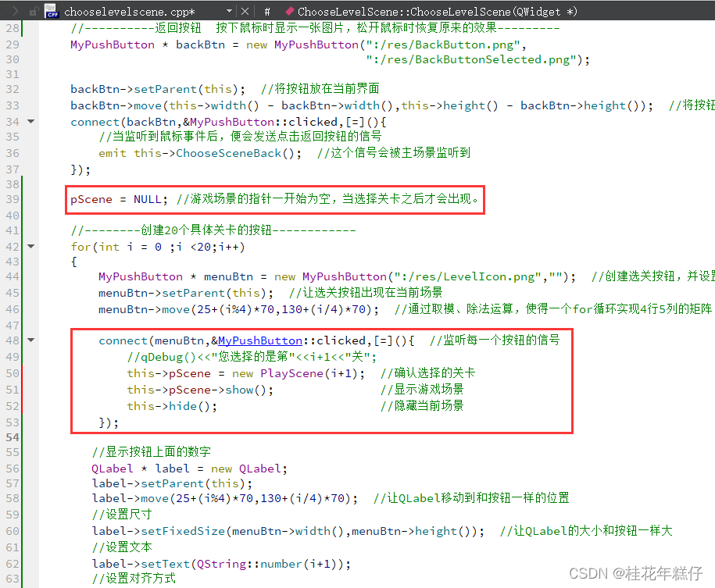Toggle the file lock icon
The image size is (715, 588).
pyautogui.click(x=34, y=12)
